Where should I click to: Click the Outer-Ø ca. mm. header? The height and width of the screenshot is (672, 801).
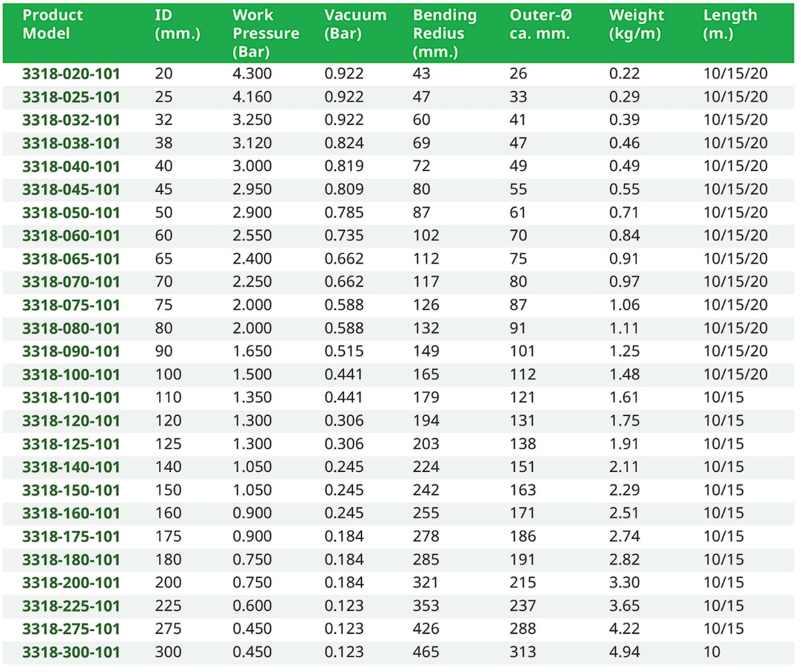click(540, 24)
